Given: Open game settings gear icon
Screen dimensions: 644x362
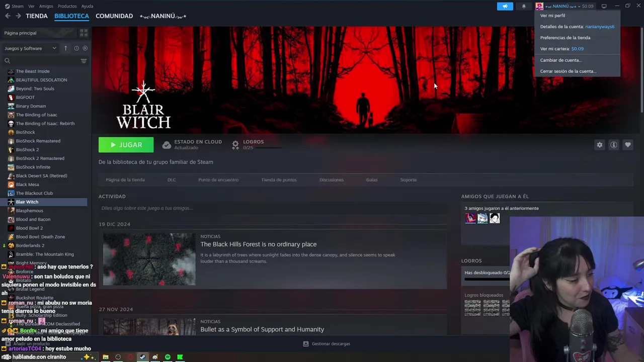Looking at the screenshot, I should point(599,145).
